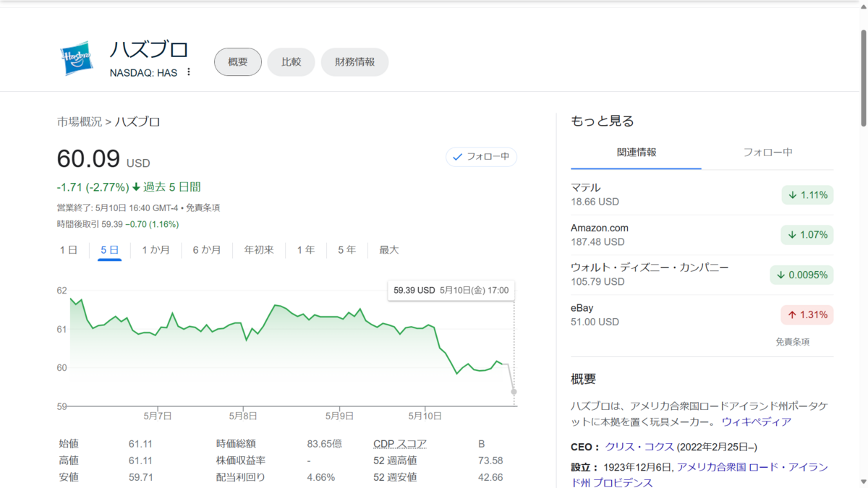Select the 財務情報 tab

[354, 62]
